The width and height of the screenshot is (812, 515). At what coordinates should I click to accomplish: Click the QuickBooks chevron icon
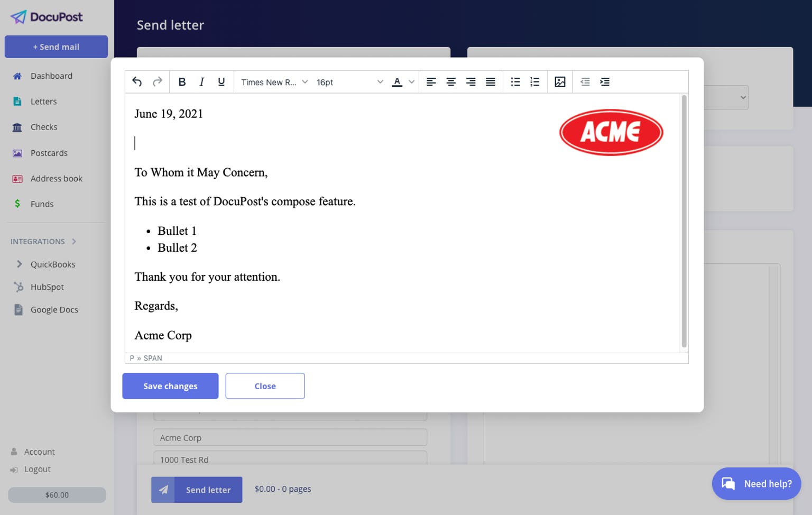click(x=20, y=264)
